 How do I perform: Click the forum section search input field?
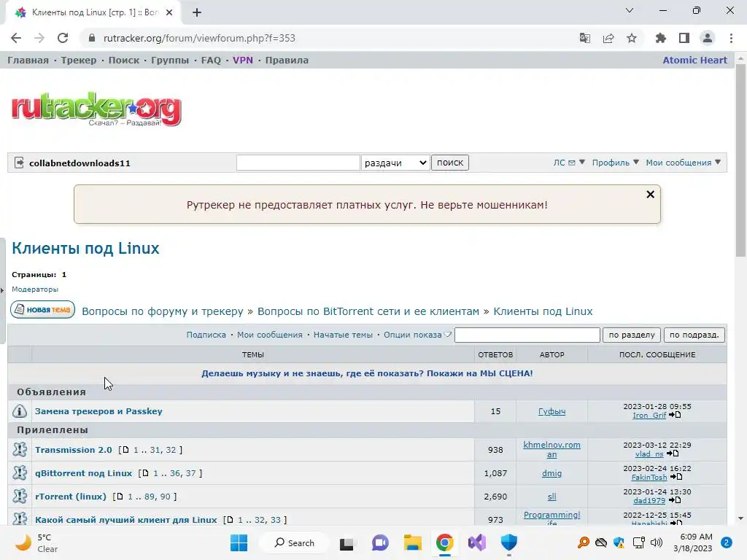527,335
